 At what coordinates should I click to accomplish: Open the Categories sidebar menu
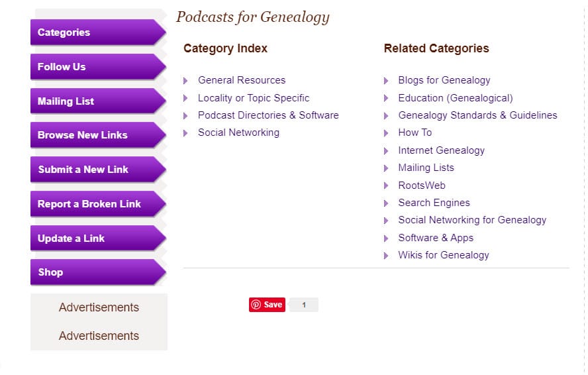(x=98, y=32)
